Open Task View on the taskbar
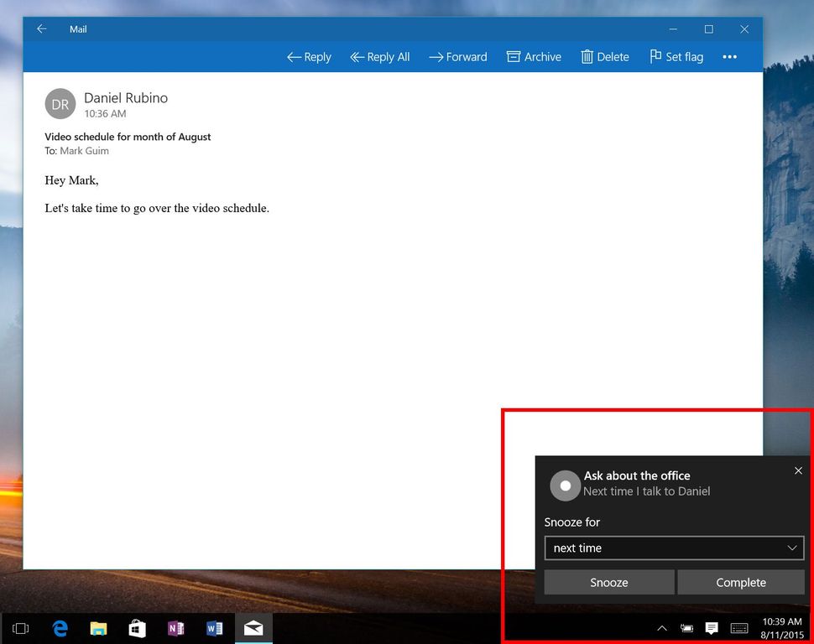814x644 pixels. pyautogui.click(x=20, y=627)
